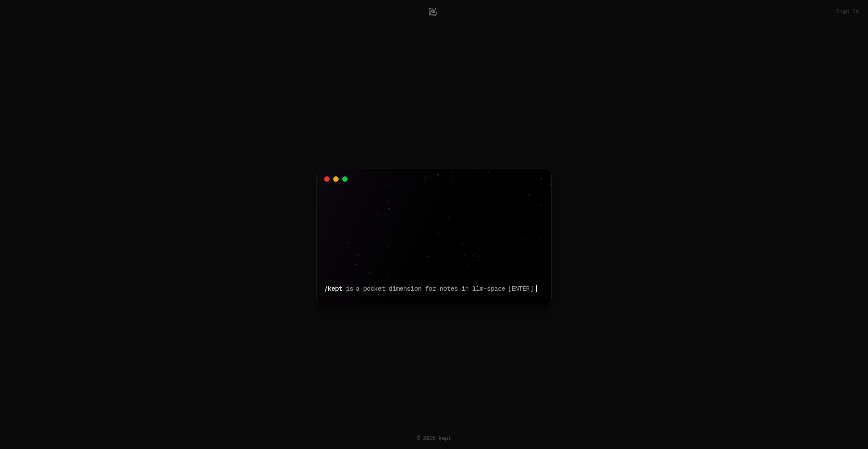
Task: Open the kept logo at top center
Action: click(x=433, y=12)
